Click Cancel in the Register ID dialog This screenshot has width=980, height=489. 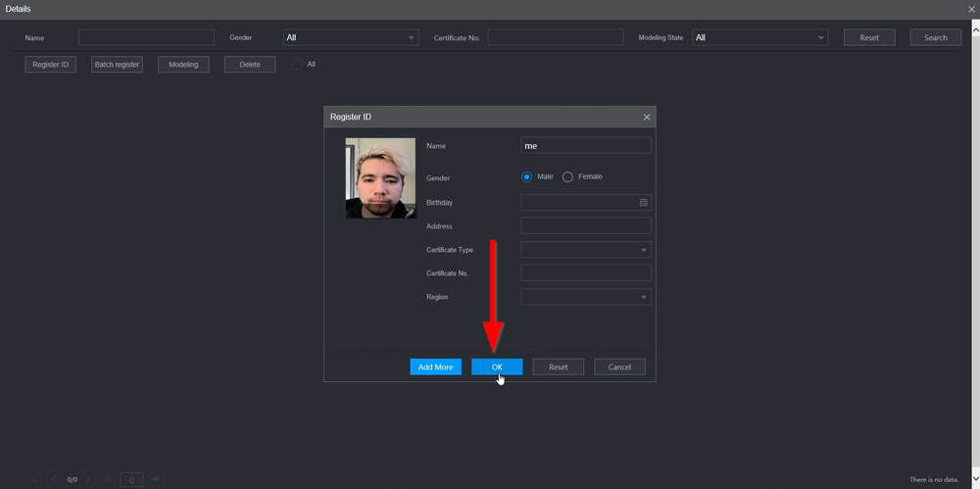[619, 367]
